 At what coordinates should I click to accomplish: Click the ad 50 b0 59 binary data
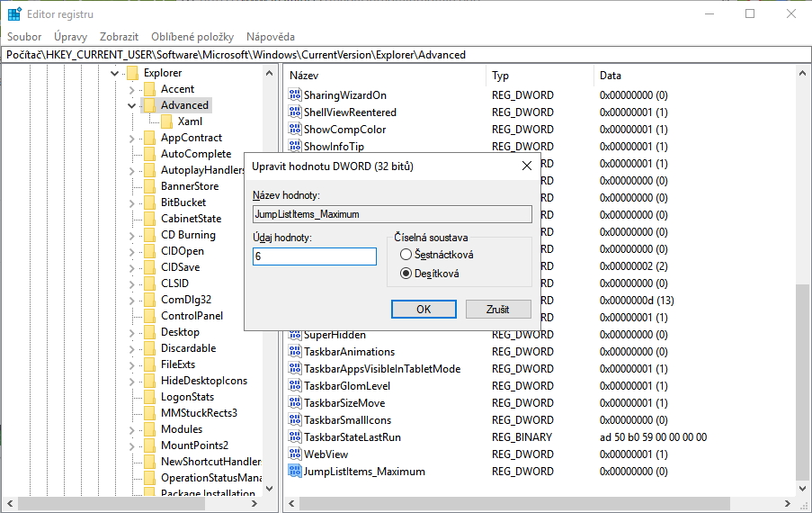pos(653,436)
